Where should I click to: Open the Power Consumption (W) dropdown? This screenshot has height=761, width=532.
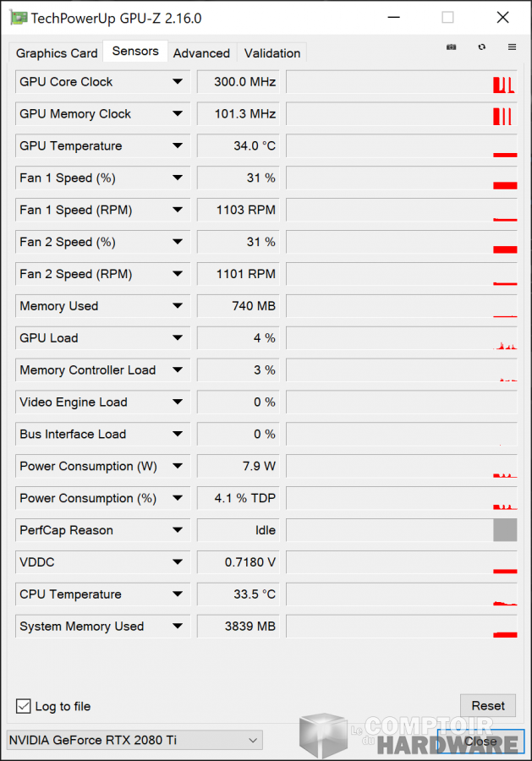(178, 466)
